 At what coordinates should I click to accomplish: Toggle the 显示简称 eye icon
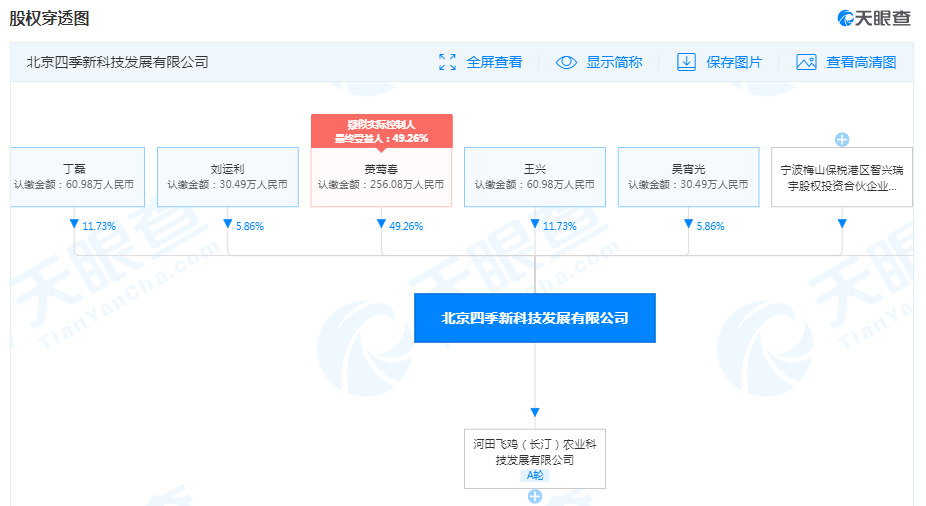pyautogui.click(x=566, y=62)
